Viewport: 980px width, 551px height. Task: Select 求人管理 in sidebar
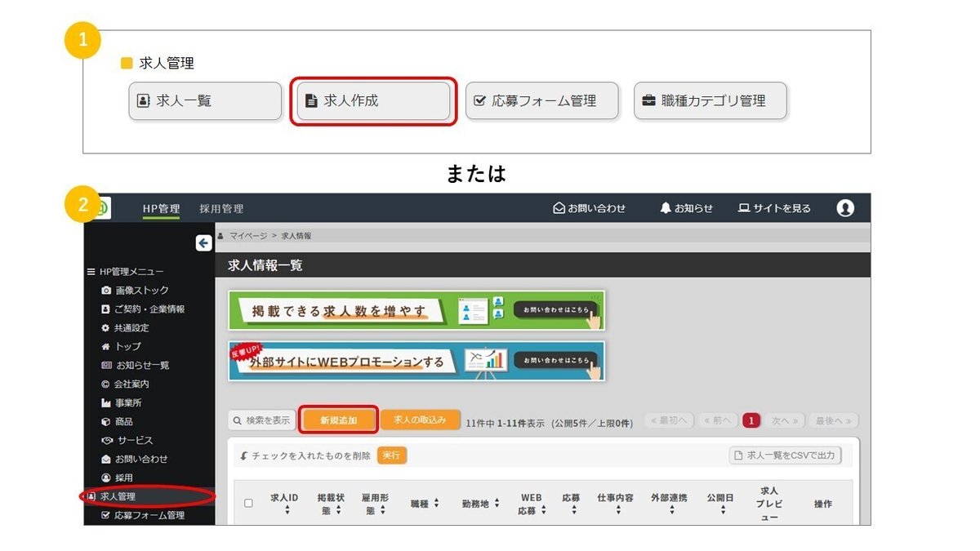(x=111, y=496)
